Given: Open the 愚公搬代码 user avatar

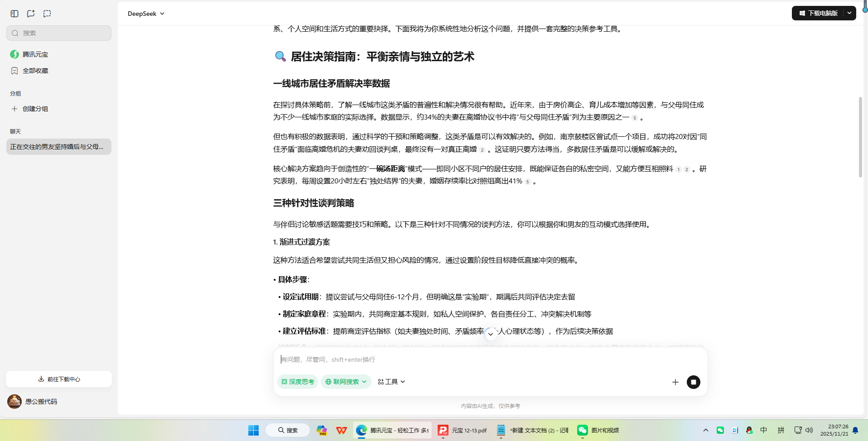Looking at the screenshot, I should (14, 402).
